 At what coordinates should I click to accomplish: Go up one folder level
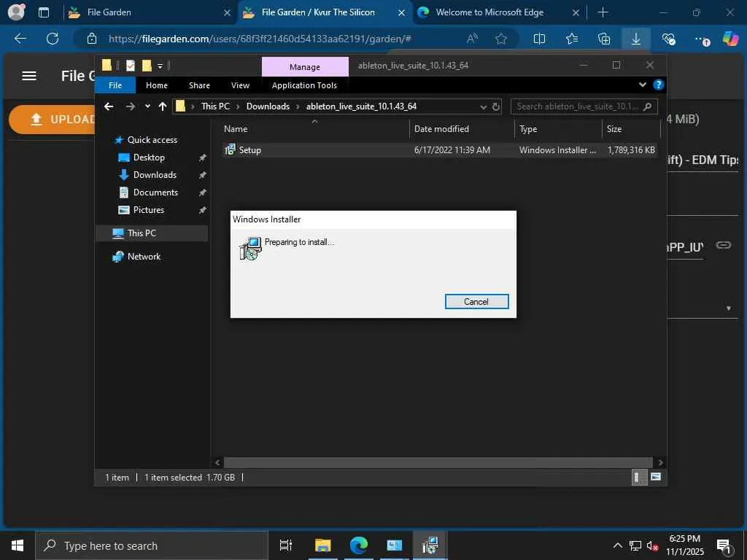click(x=163, y=106)
